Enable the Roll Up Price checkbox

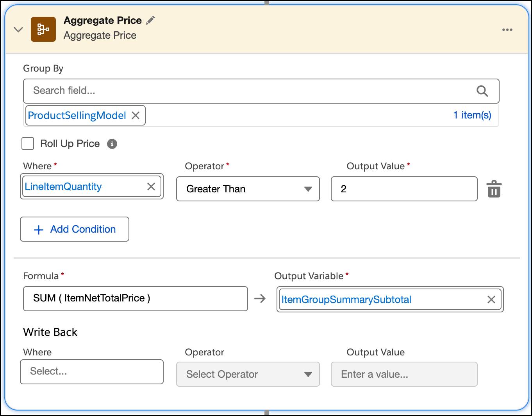pos(28,143)
